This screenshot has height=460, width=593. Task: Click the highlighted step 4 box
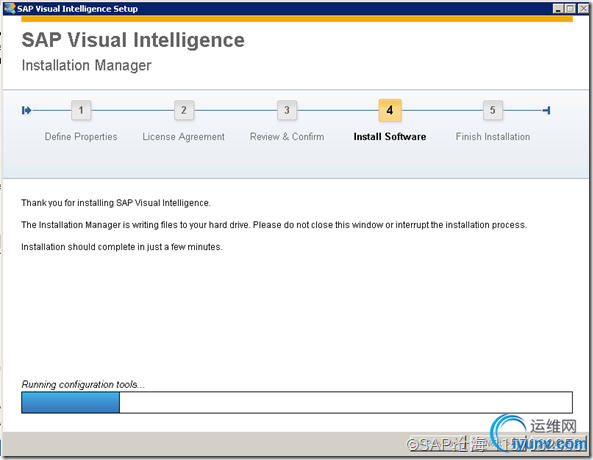[x=390, y=110]
